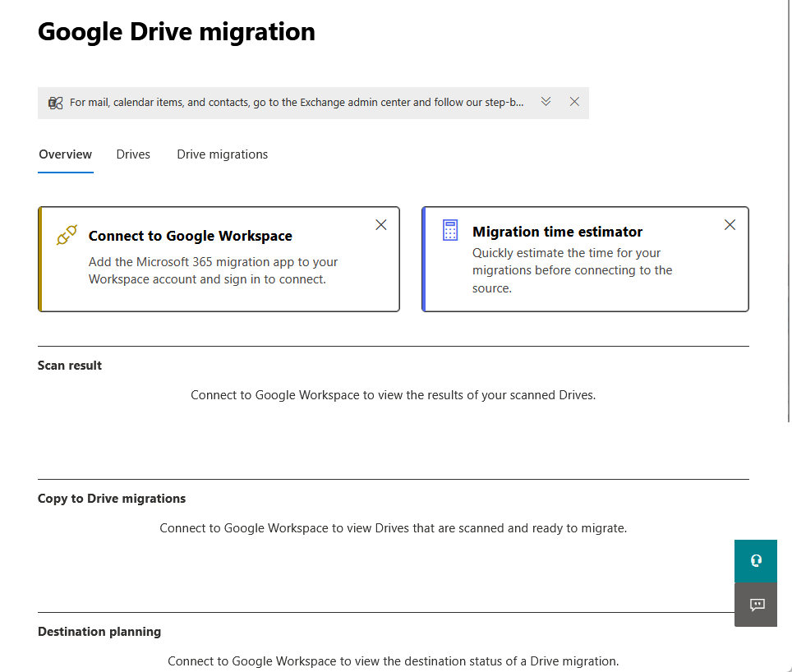
Task: Open the help headset support button
Action: (x=756, y=561)
